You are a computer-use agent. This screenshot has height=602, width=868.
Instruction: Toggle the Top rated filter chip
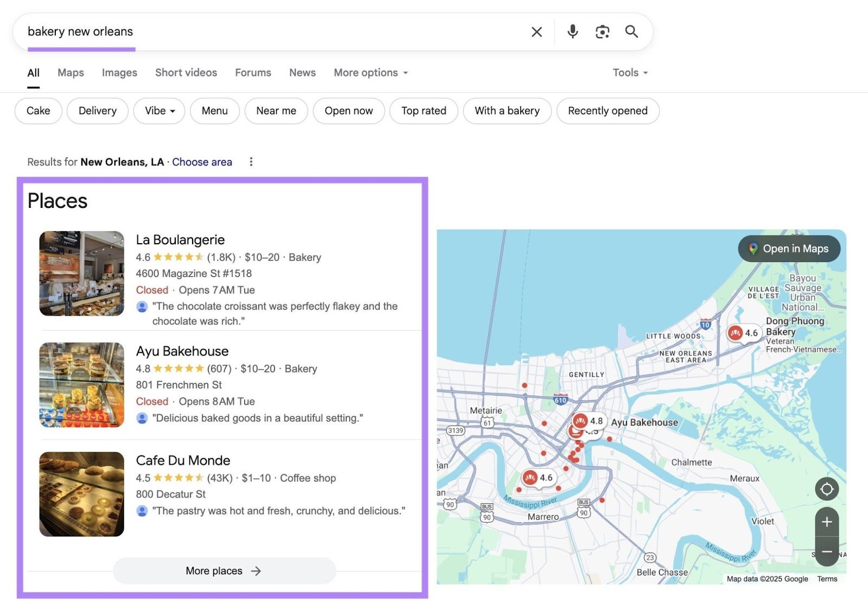click(424, 111)
